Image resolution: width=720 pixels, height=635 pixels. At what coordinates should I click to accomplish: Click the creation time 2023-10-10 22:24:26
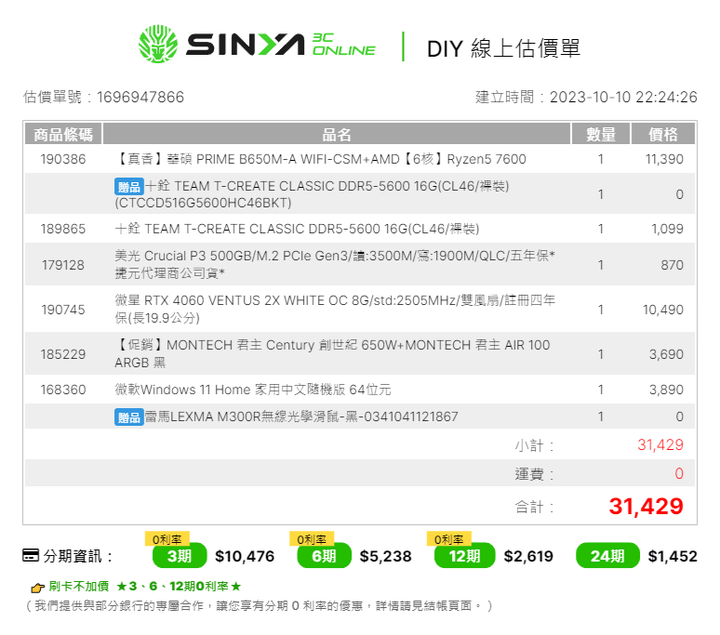coord(624,97)
